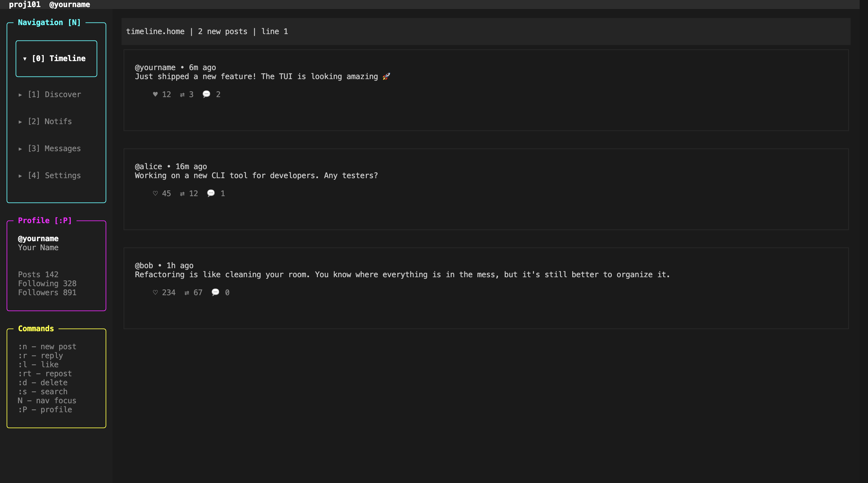Image resolution: width=868 pixels, height=483 pixels.
Task: Like the @yourname post with the heart icon
Action: (155, 94)
